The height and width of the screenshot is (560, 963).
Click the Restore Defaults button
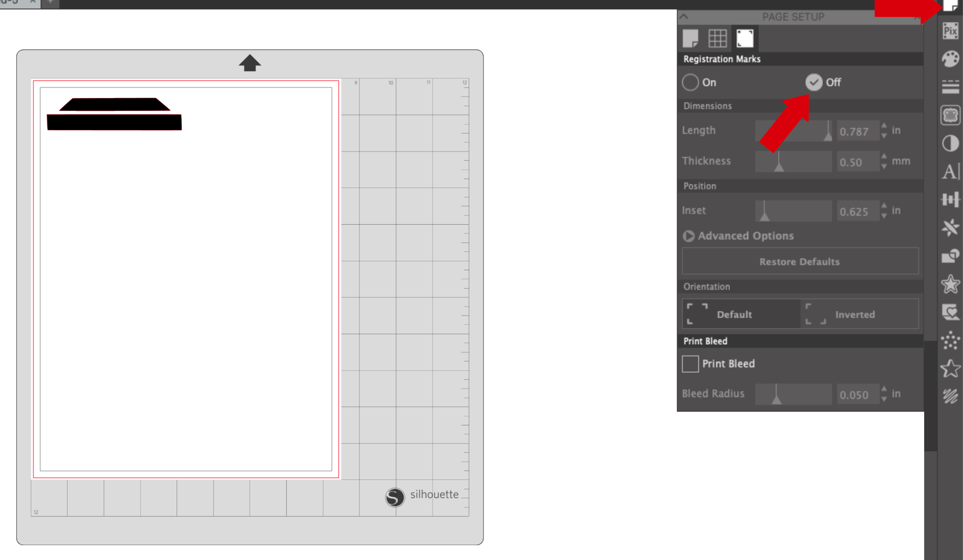pos(800,261)
